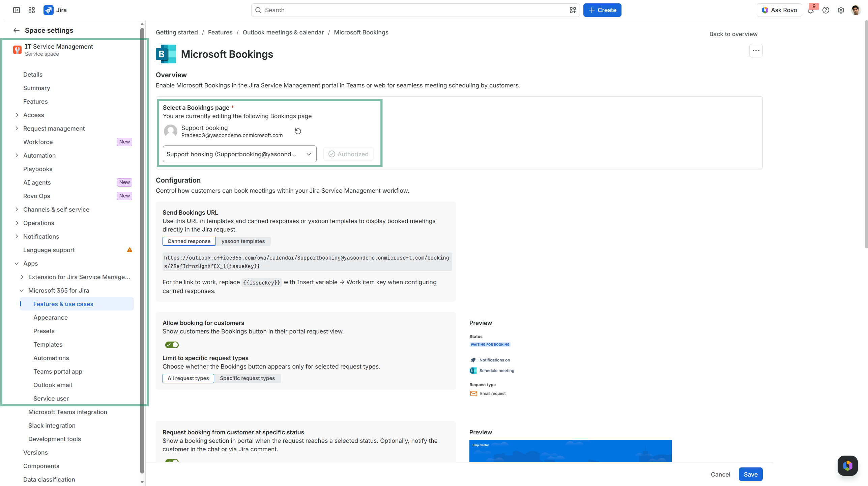Open the help question mark icon

(826, 10)
